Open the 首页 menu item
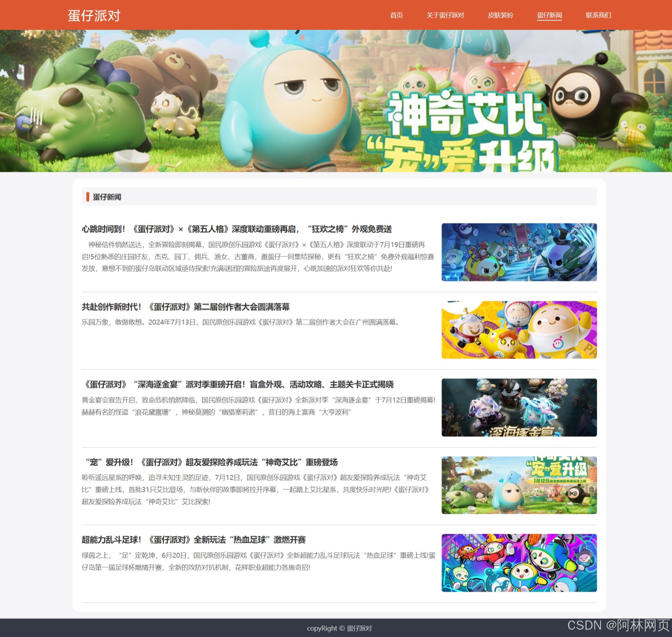The height and width of the screenshot is (637, 672). (x=396, y=15)
